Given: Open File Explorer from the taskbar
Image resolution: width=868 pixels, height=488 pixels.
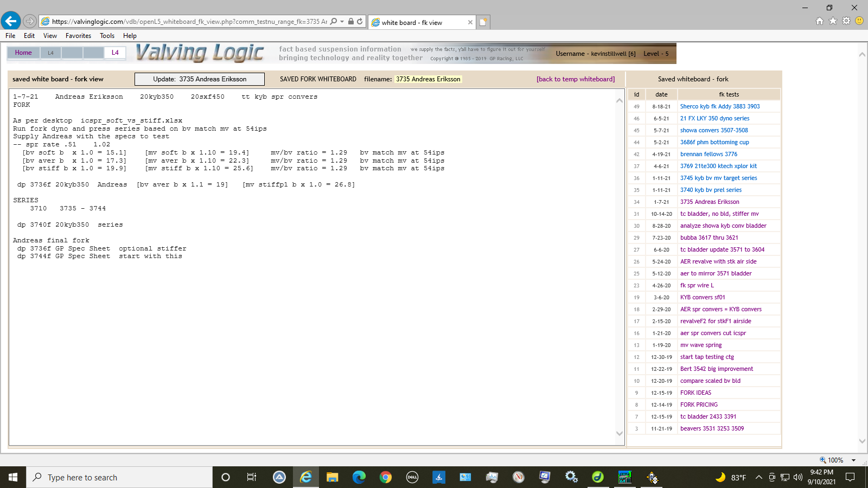Looking at the screenshot, I should [333, 477].
